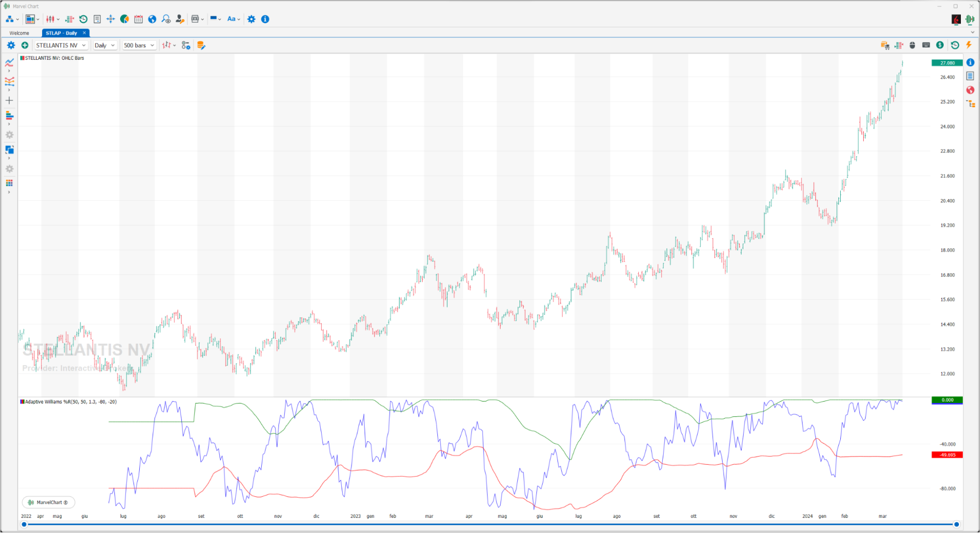Screen dimensions: 980x533
Task: Click the red-black icon at top right
Action: (x=956, y=19)
